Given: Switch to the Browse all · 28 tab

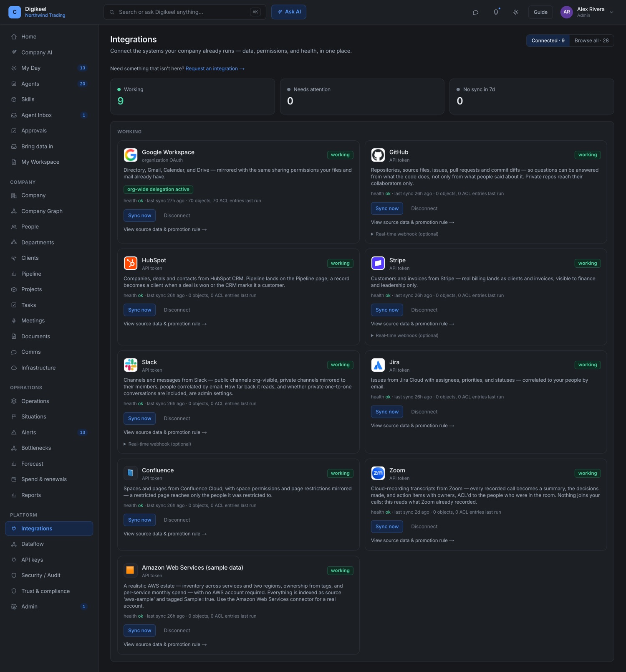Looking at the screenshot, I should pyautogui.click(x=591, y=41).
